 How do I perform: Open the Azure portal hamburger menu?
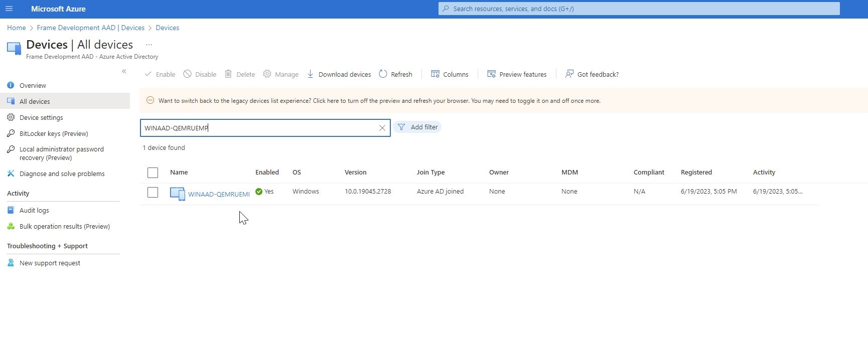click(x=9, y=9)
